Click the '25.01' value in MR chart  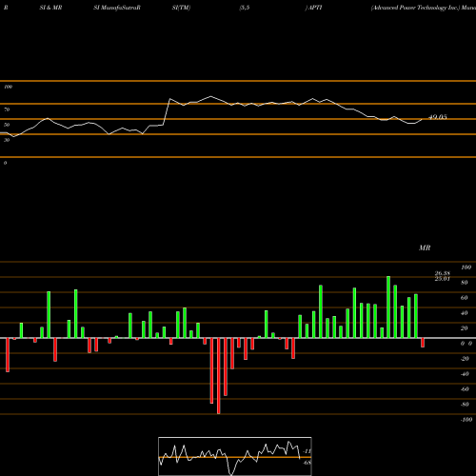click(x=443, y=279)
